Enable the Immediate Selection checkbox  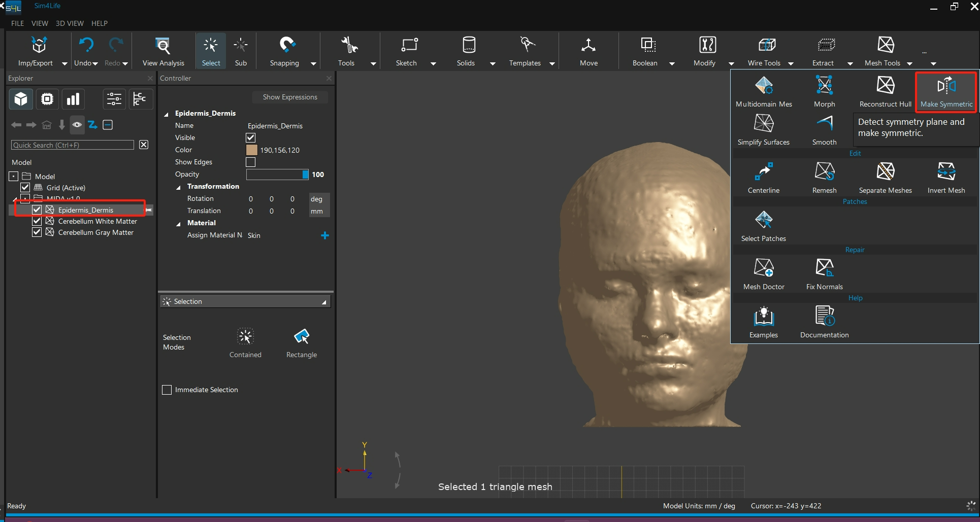coord(167,390)
